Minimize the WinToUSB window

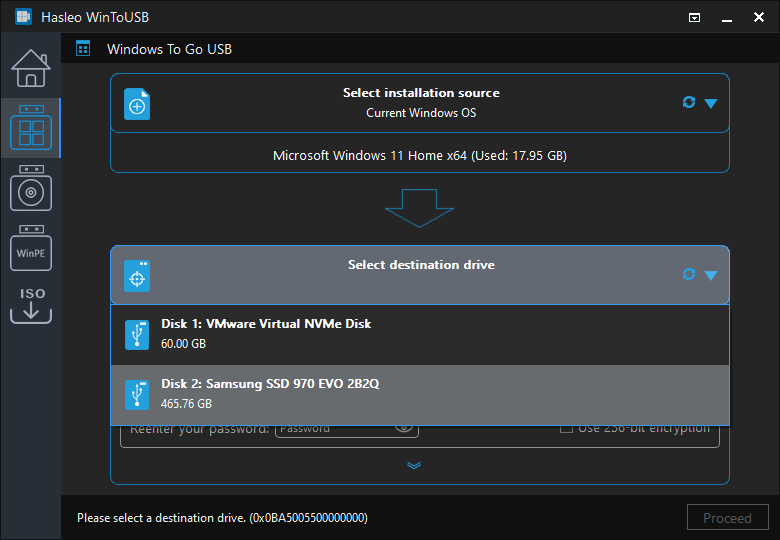(x=727, y=18)
